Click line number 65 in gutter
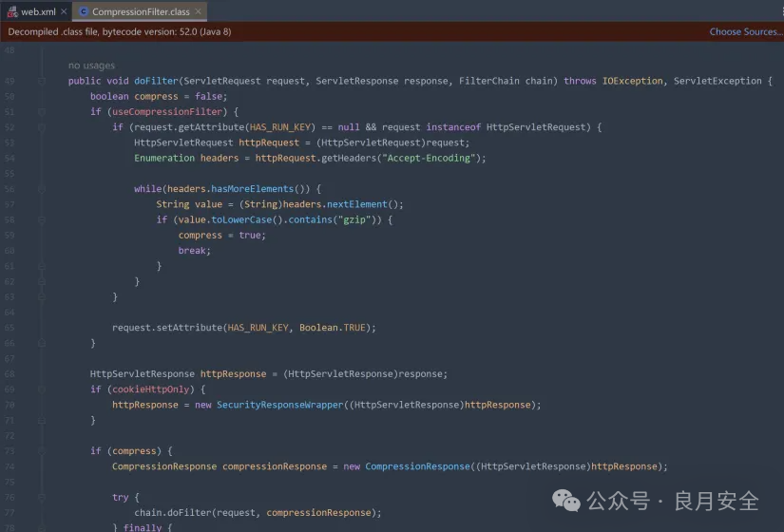Screen dimensions: 784x532 (x=10, y=328)
